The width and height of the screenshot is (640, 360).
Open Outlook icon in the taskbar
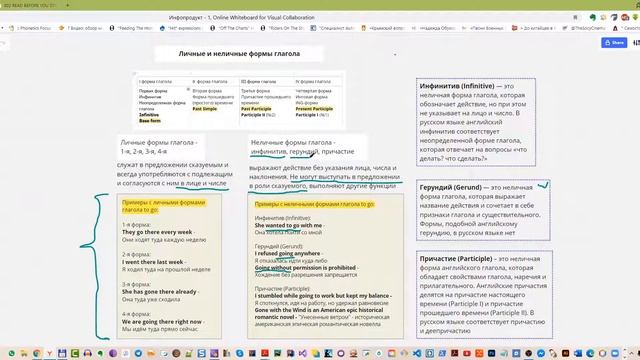[x=578, y=353]
